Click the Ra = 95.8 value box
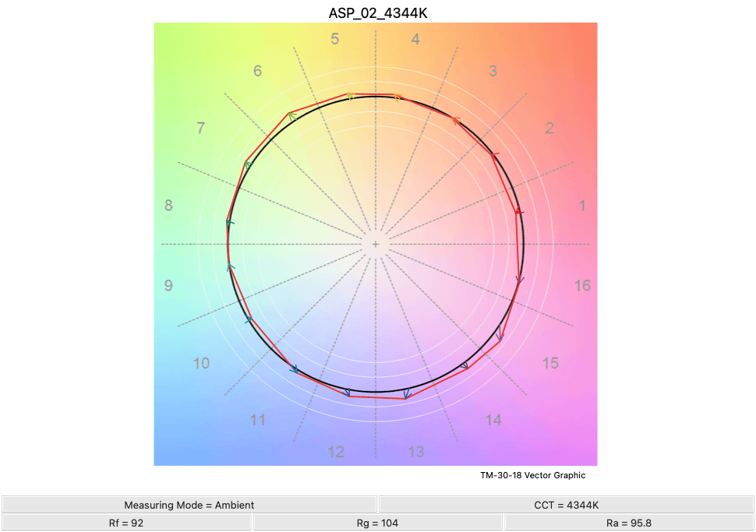 click(x=629, y=523)
